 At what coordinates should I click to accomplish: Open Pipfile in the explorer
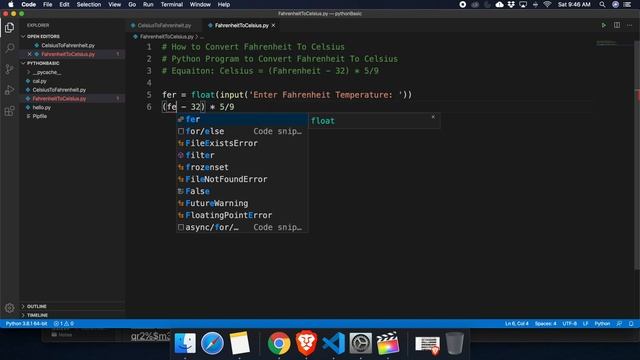pyautogui.click(x=40, y=116)
